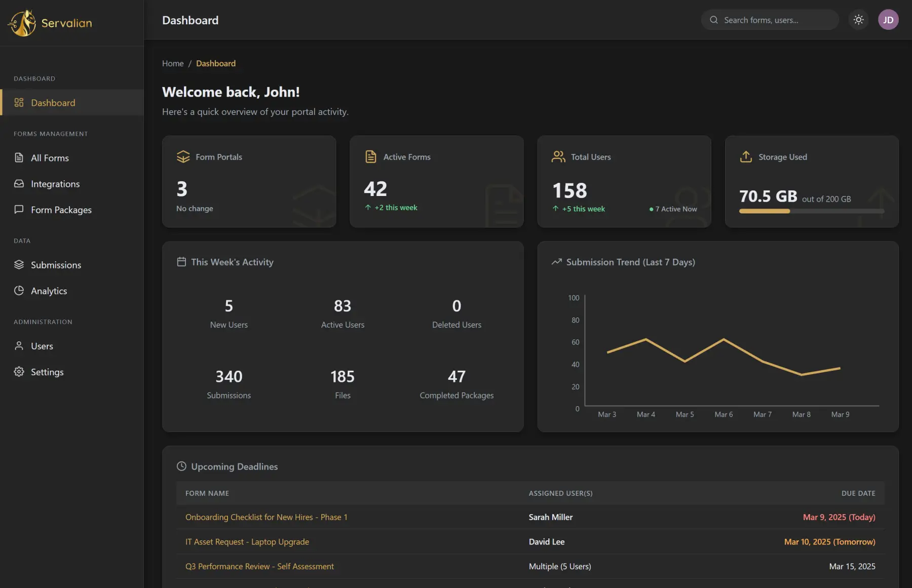Click the Form Portals layers icon
The image size is (912, 588).
[x=183, y=157]
